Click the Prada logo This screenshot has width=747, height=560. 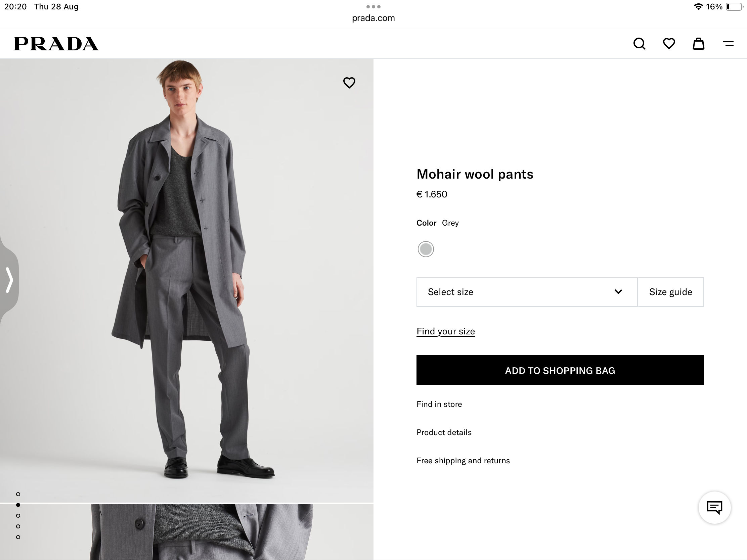[x=56, y=44]
